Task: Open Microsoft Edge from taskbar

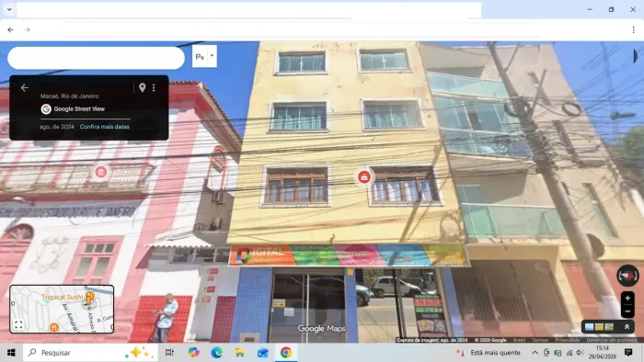Action: click(x=216, y=353)
